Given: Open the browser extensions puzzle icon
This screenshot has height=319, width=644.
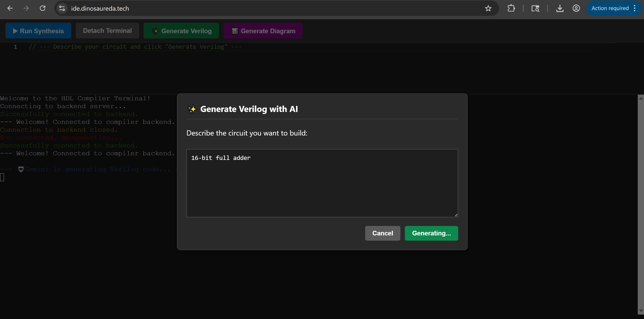Looking at the screenshot, I should point(511,8).
